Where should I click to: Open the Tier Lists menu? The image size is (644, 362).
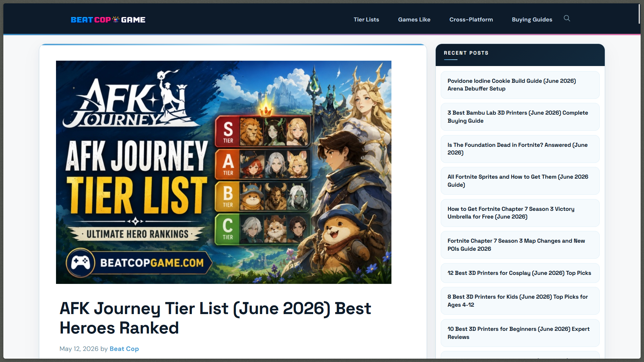tap(366, 19)
